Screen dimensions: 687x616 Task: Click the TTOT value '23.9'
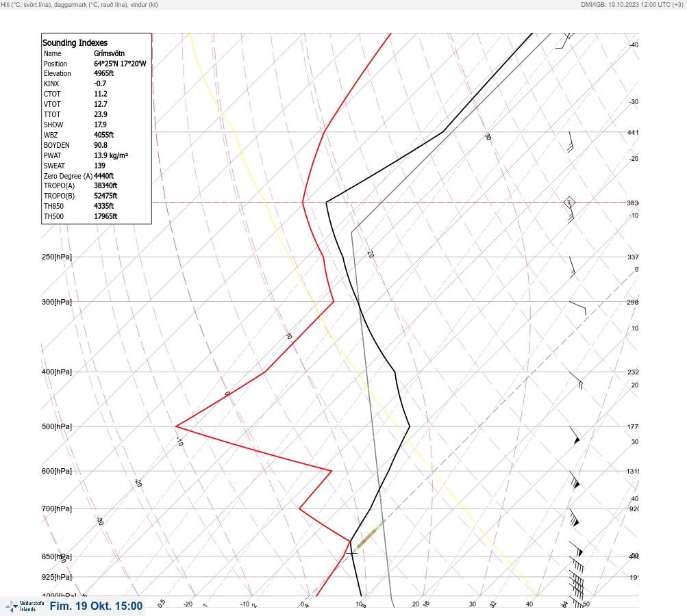(x=101, y=114)
